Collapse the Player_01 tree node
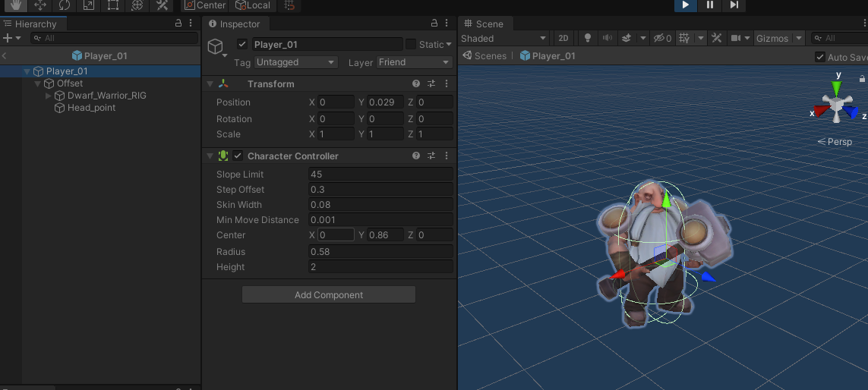The image size is (868, 390). click(x=27, y=71)
